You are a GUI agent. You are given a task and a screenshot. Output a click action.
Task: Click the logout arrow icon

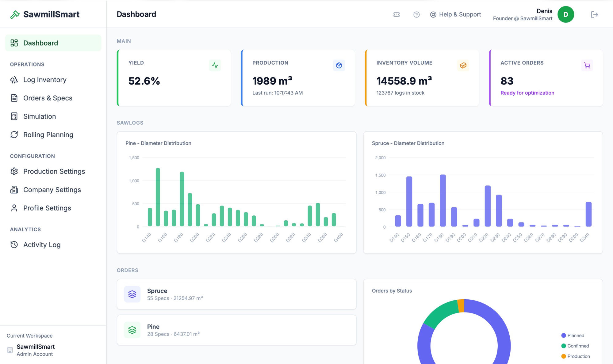595,14
